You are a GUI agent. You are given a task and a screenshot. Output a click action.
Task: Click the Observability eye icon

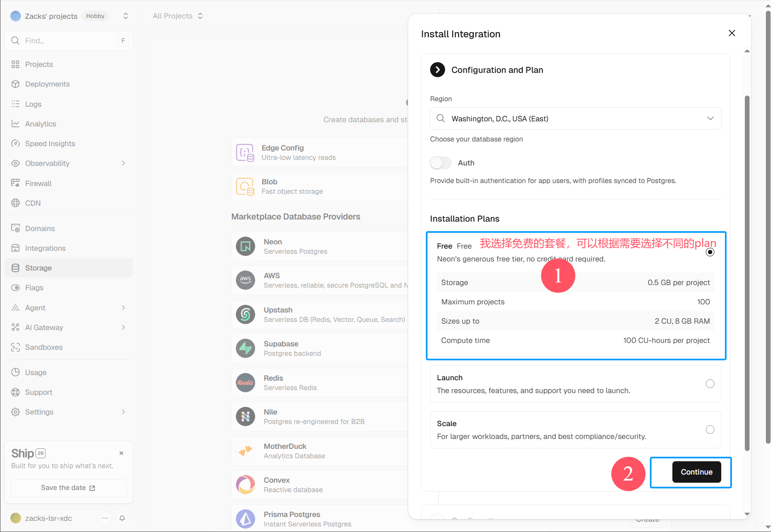(15, 163)
